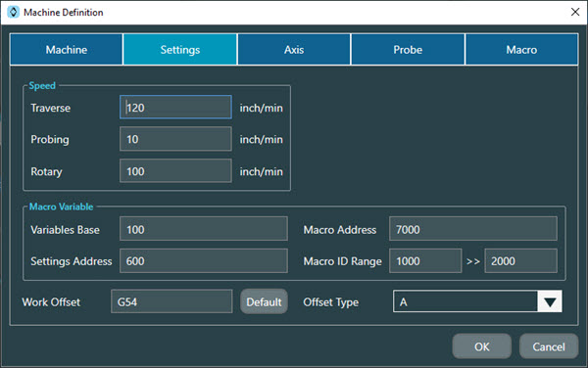Click the >> range separator

pos(473,261)
